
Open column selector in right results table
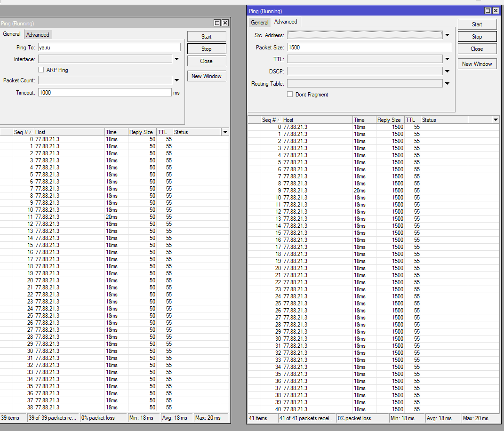[x=495, y=120]
